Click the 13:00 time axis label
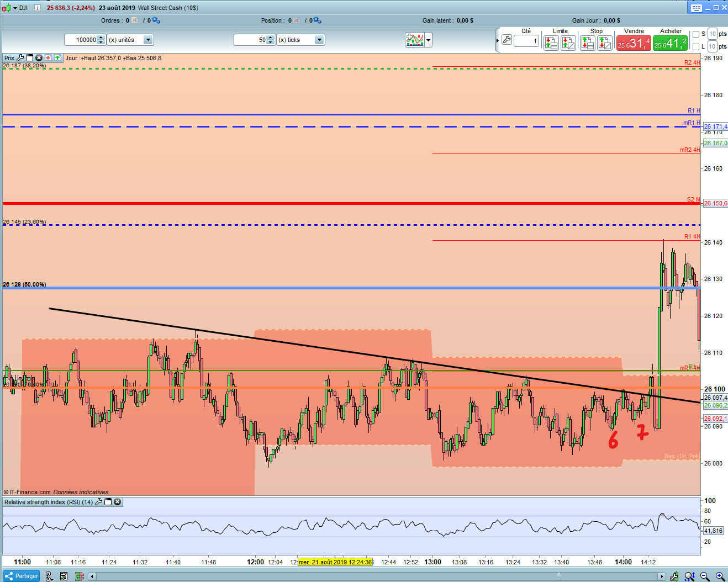Viewport: 728px width, 582px height. click(432, 562)
